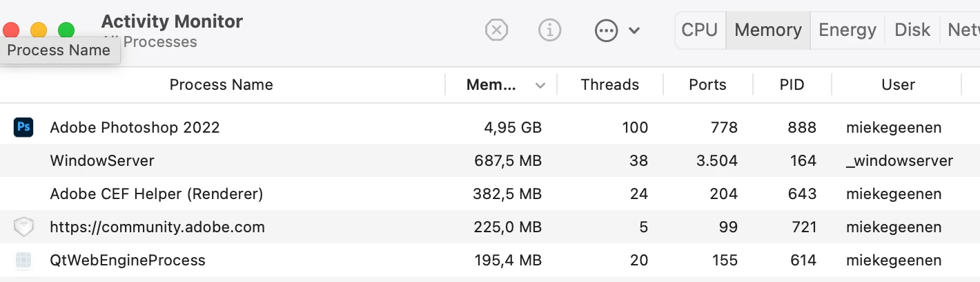Open the Disk tab
The image size is (980, 282).
[912, 30]
